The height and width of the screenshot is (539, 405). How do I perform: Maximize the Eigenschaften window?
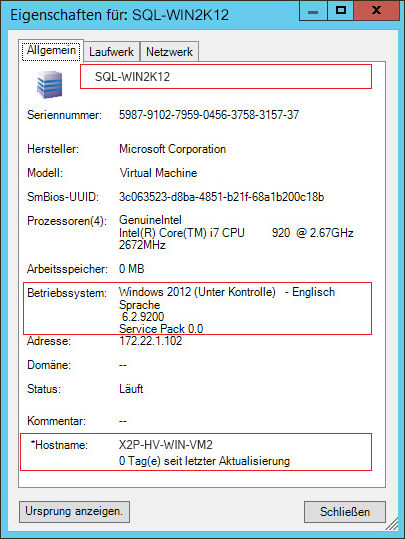[340, 11]
